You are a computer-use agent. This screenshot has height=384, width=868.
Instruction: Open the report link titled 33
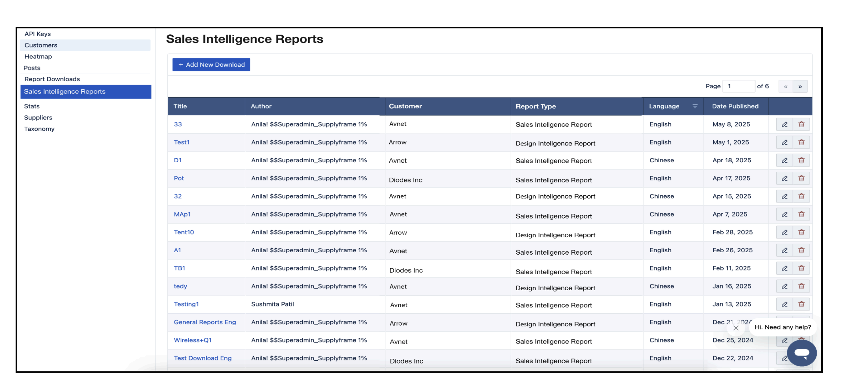coord(178,124)
